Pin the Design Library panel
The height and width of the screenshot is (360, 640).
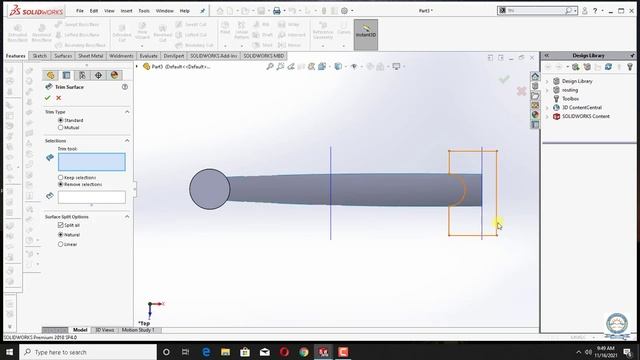tap(632, 56)
